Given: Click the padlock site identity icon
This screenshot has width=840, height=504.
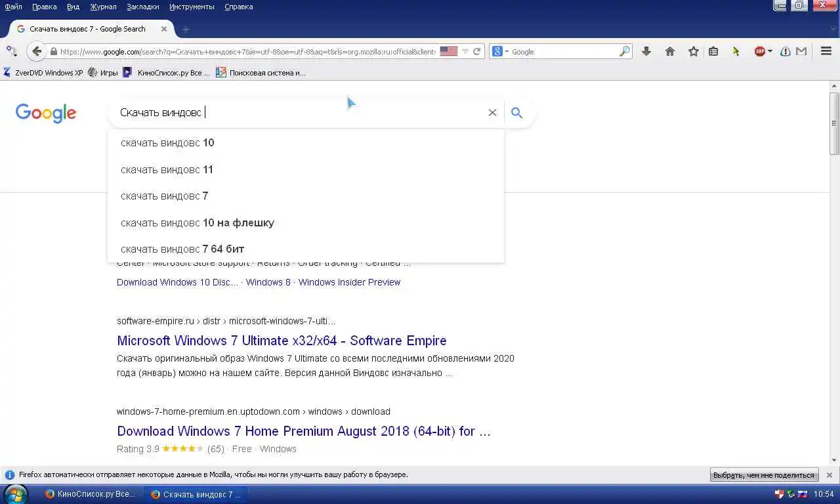Looking at the screenshot, I should [x=54, y=51].
